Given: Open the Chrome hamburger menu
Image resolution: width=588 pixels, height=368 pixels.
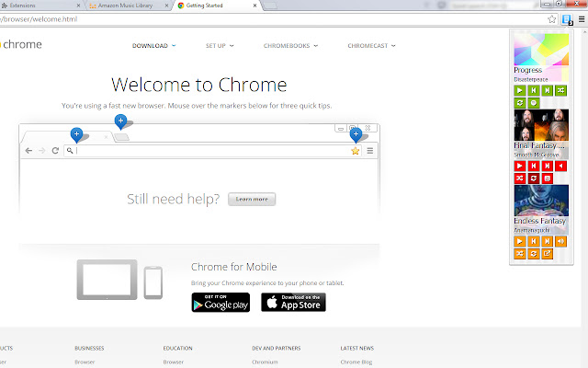Looking at the screenshot, I should click(582, 19).
